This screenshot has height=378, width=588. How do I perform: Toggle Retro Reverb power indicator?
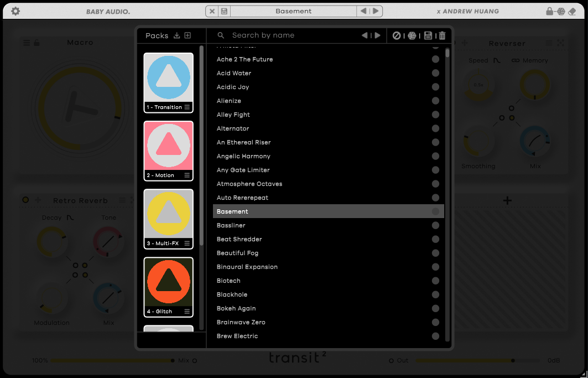pyautogui.click(x=25, y=200)
